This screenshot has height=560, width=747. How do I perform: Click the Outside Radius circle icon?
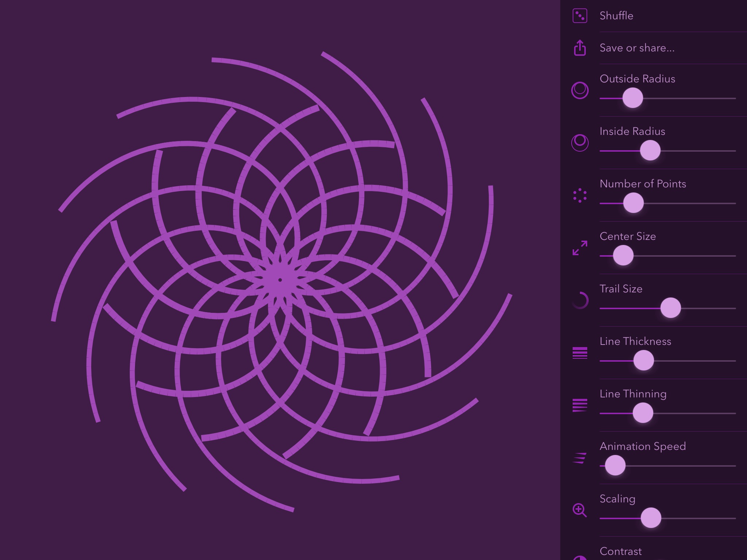click(x=580, y=90)
